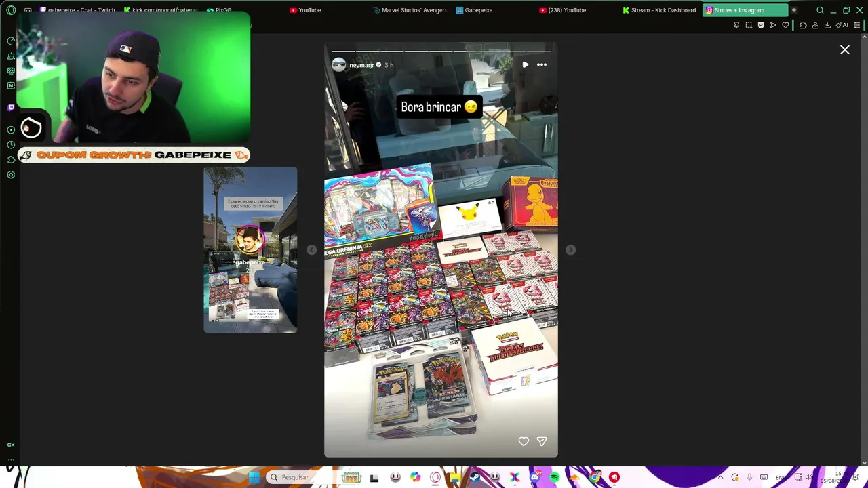Open the extensions cube icon in toolbar
The image size is (868, 488).
point(803,26)
